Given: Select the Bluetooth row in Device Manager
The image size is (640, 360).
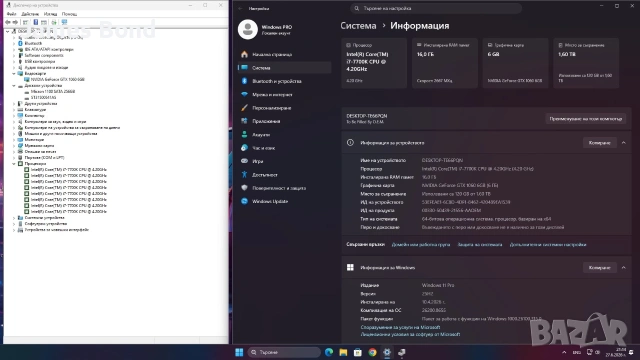Looking at the screenshot, I should pyautogui.click(x=33, y=43).
